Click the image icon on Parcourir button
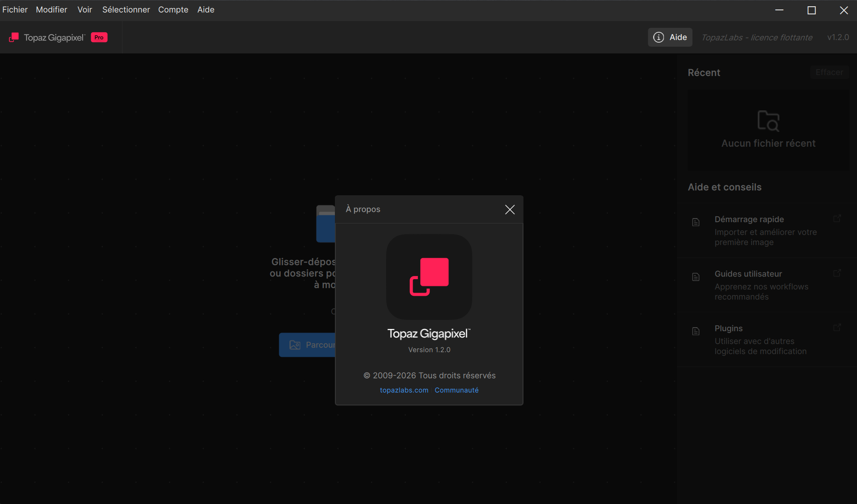The width and height of the screenshot is (857, 504). (295, 345)
